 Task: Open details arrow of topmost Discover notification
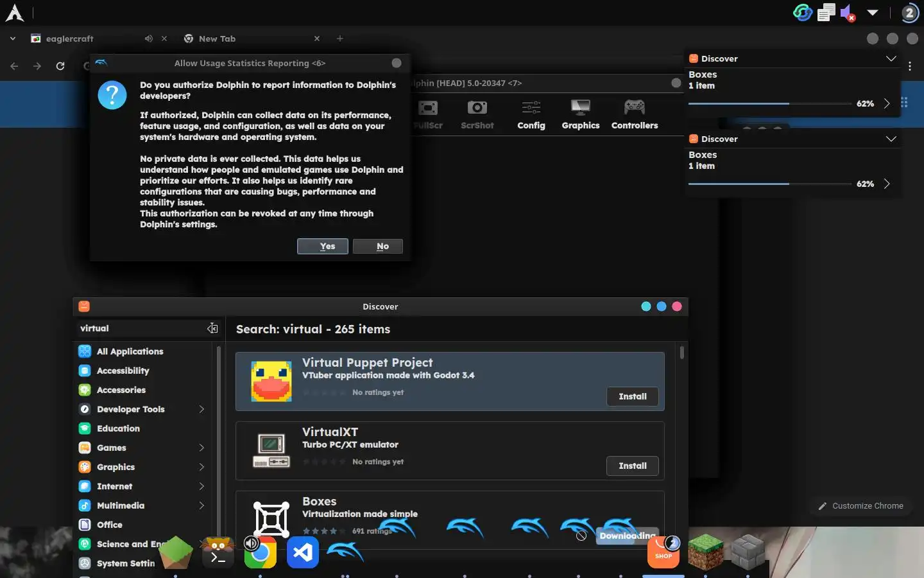(x=887, y=103)
